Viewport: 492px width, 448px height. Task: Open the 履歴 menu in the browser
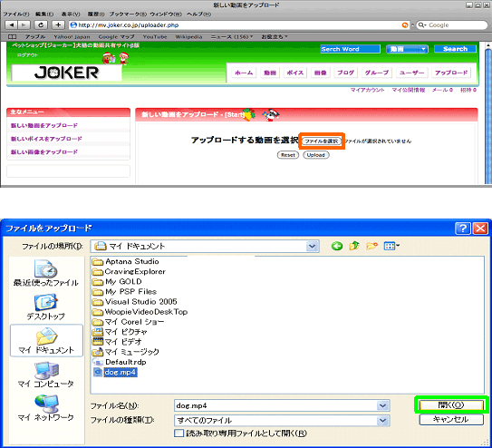point(96,15)
